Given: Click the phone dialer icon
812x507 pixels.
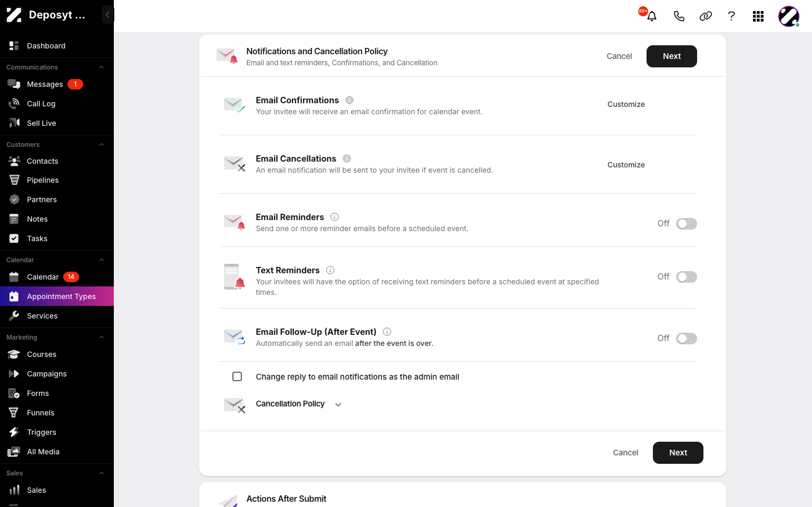Looking at the screenshot, I should pyautogui.click(x=679, y=16).
